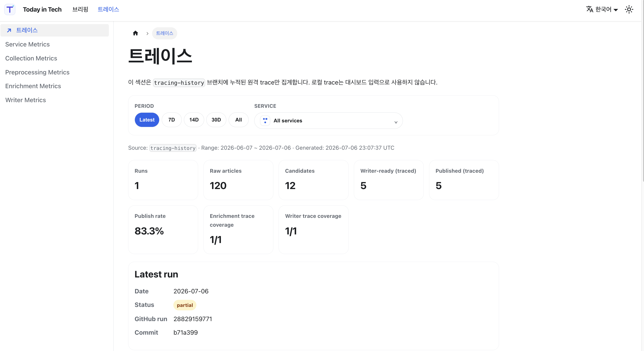The width and height of the screenshot is (644, 351).
Task: Click the services dots icon in the dropdown
Action: (x=265, y=120)
